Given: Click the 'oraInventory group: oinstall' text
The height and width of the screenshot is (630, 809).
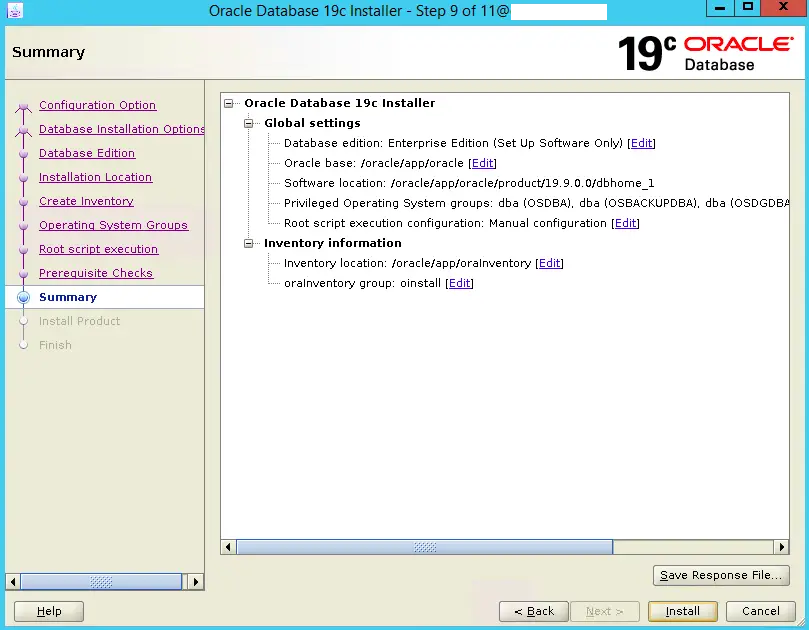Looking at the screenshot, I should pos(363,283).
